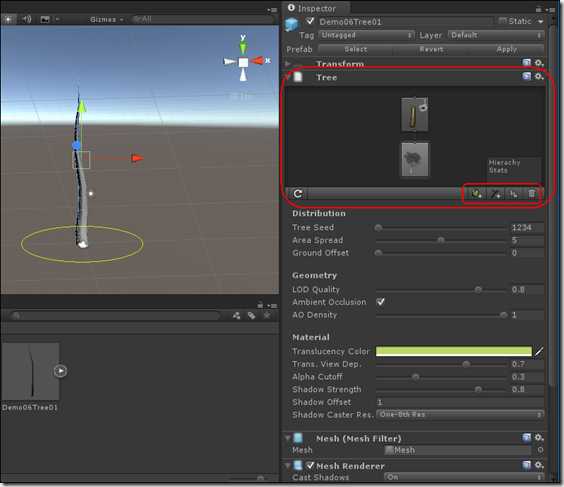Screen dimensions: 564x487
Task: Click the prefab Apply button
Action: (506, 49)
